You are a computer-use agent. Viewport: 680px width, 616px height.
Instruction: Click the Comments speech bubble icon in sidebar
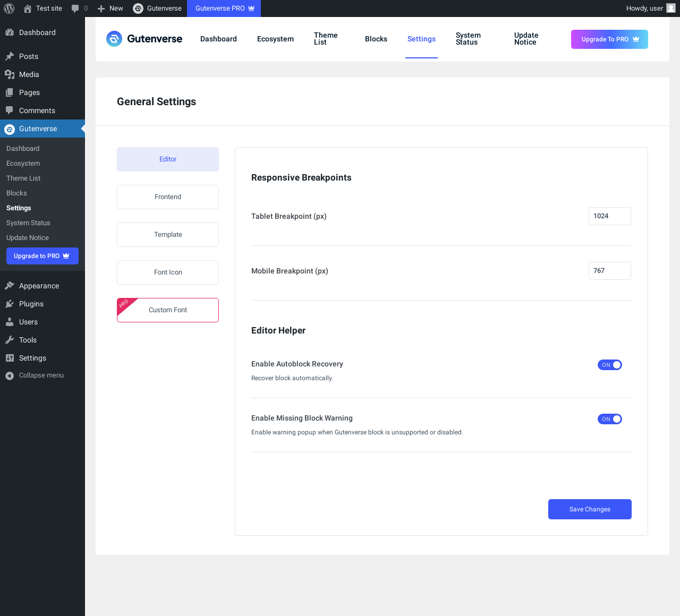10,110
